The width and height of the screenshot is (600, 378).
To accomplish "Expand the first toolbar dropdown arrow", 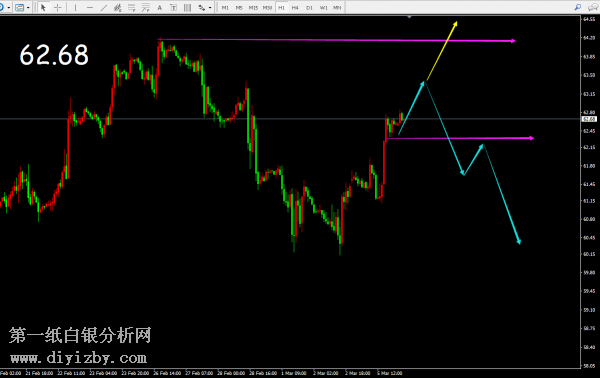I will click(9, 8).
